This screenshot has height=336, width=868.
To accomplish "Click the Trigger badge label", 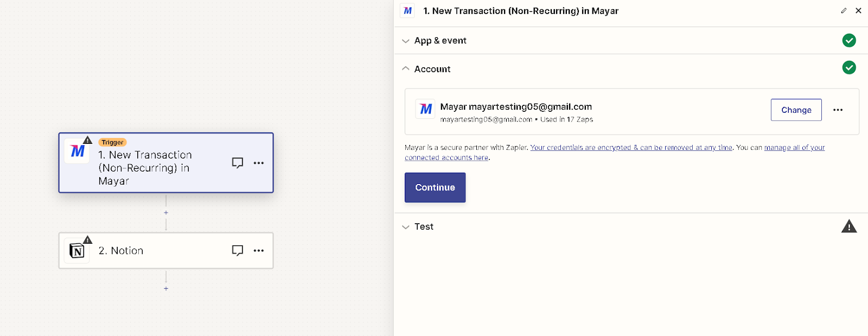I will point(113,142).
